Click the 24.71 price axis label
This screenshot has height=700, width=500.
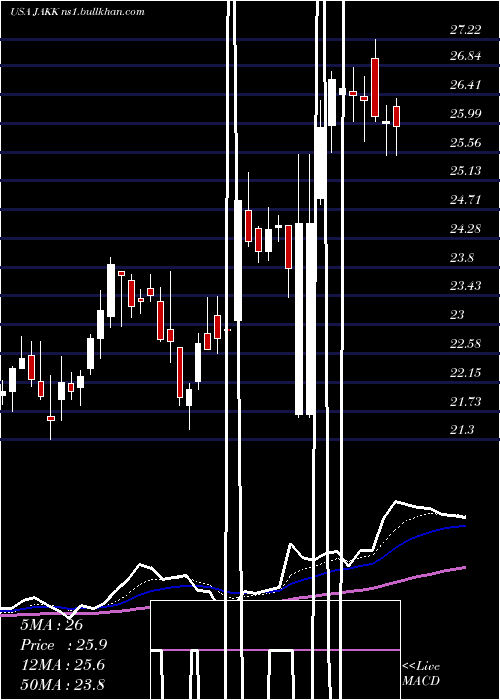point(465,200)
